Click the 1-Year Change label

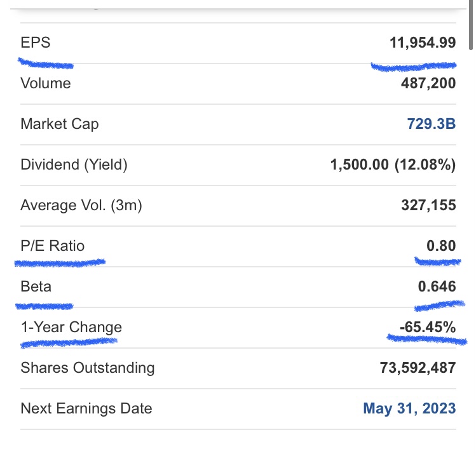coord(71,327)
